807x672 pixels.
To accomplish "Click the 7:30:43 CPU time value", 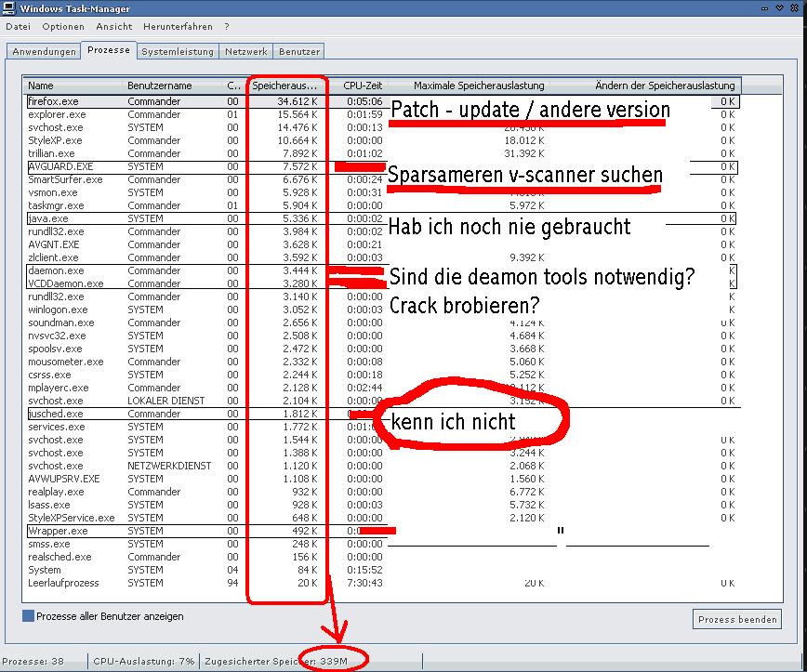I will click(x=364, y=583).
